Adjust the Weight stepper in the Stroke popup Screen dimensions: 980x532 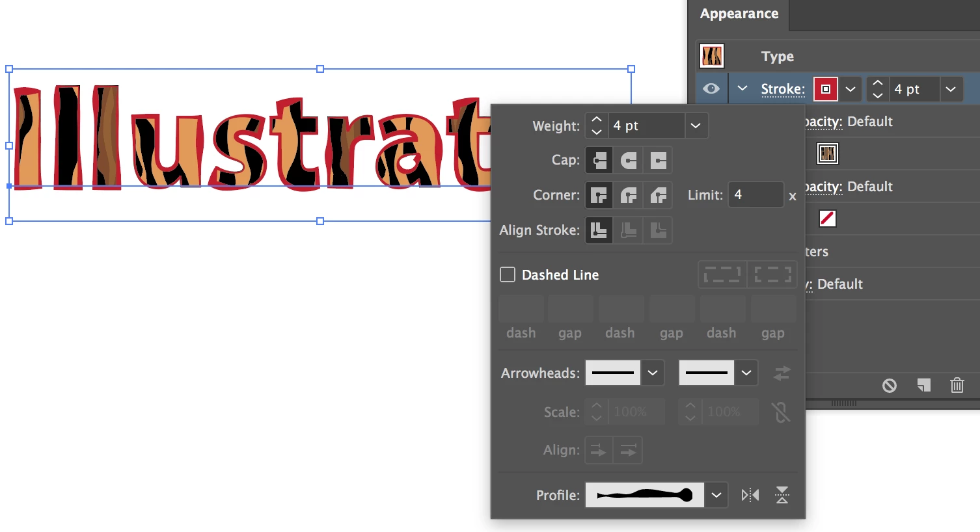point(597,126)
